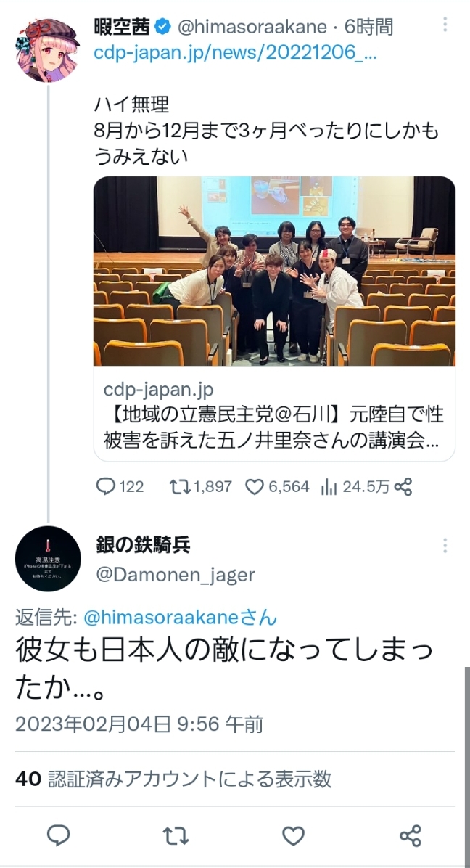The width and height of the screenshot is (470, 868).
Task: Like the tweet with 6,564 likes
Action: click(x=276, y=486)
